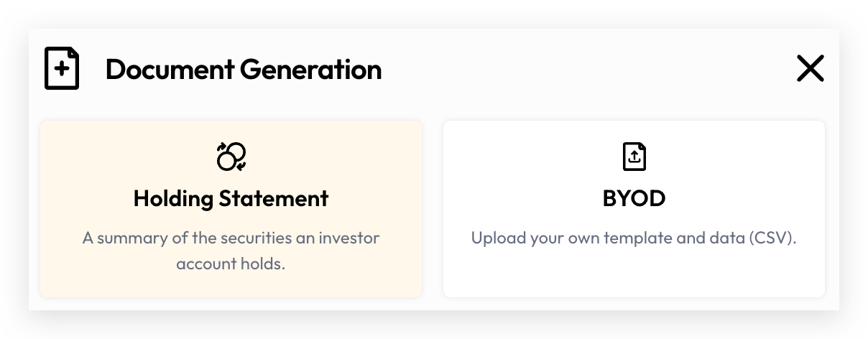868x339 pixels.
Task: Click the file icon with a plus sign
Action: tap(62, 69)
